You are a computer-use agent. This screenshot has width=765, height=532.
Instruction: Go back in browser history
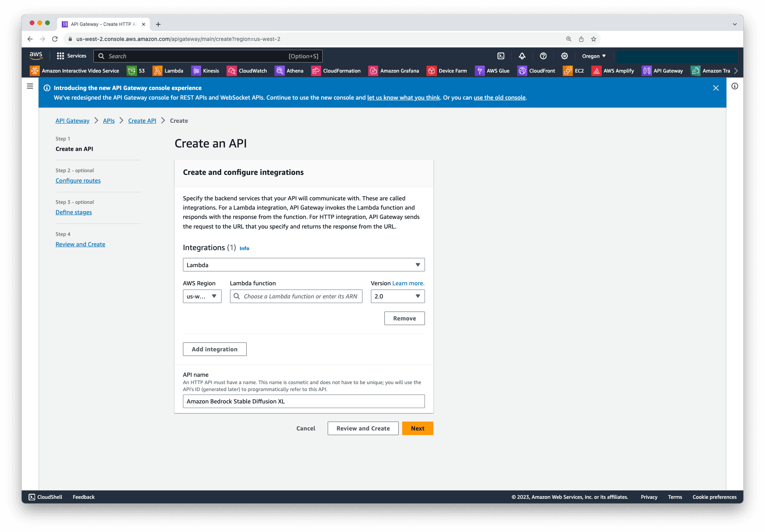tap(30, 39)
